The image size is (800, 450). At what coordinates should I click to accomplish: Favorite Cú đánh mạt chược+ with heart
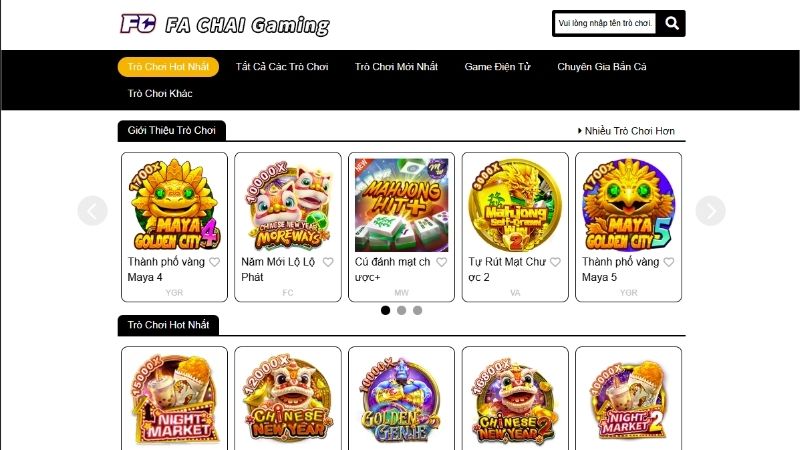point(442,262)
